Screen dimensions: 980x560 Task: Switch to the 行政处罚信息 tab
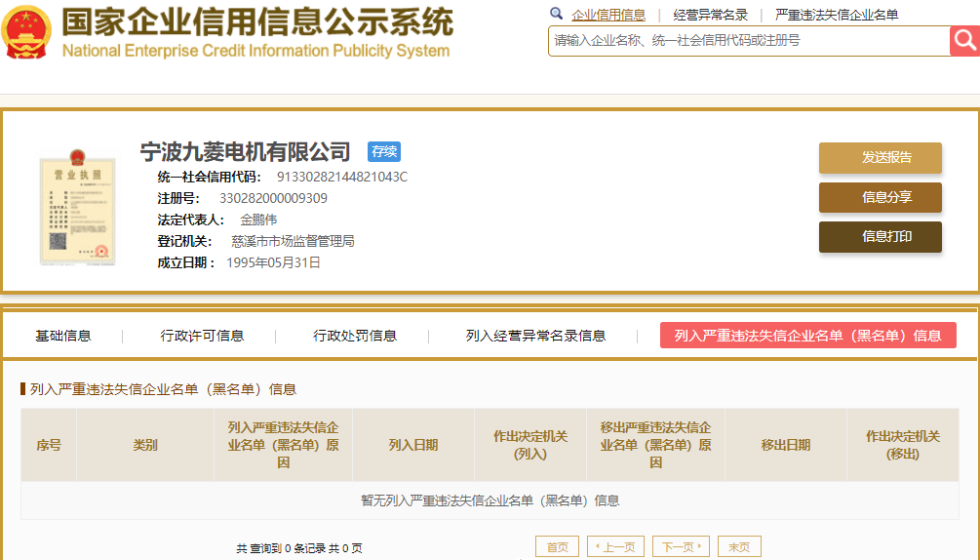pos(355,336)
